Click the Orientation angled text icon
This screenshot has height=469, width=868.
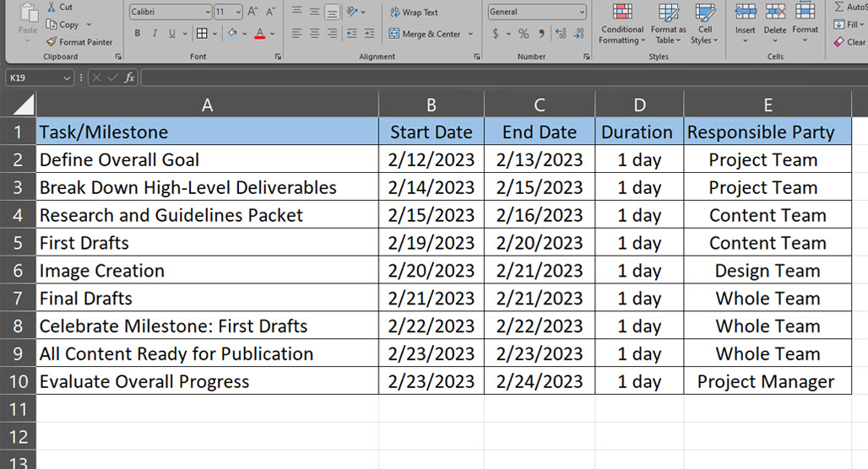[x=351, y=11]
